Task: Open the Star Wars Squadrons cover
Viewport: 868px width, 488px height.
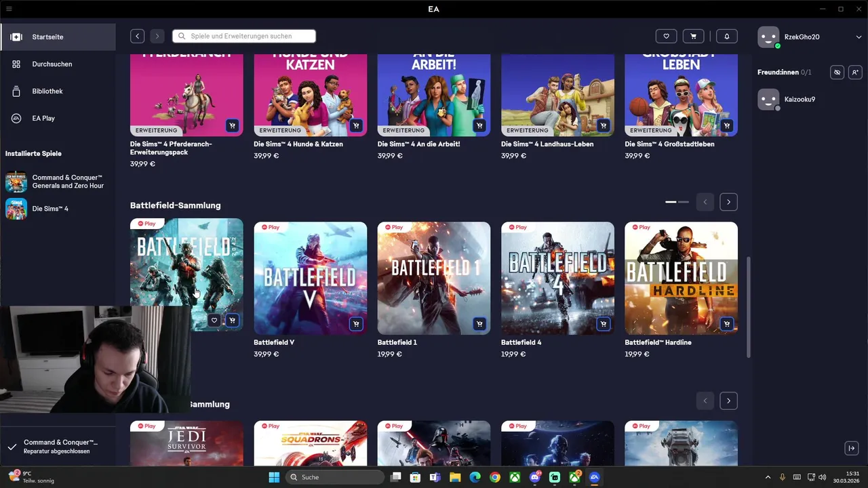Action: click(310, 443)
